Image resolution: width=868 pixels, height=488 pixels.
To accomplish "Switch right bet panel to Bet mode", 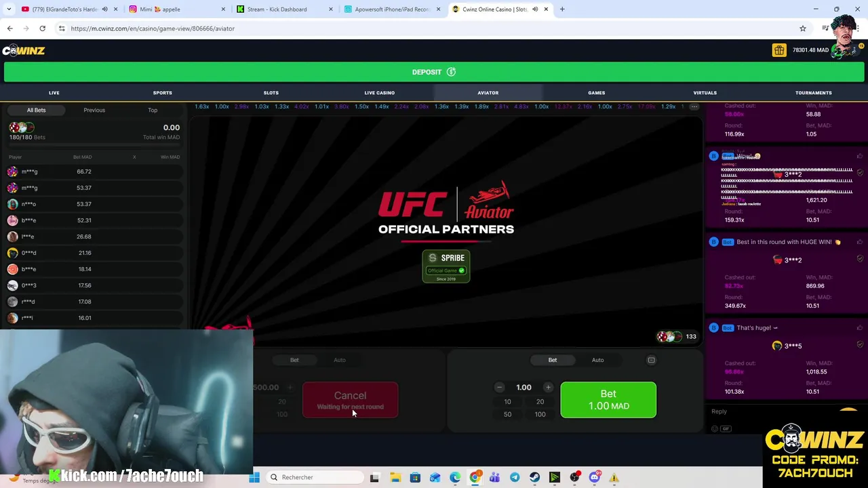I will point(553,360).
